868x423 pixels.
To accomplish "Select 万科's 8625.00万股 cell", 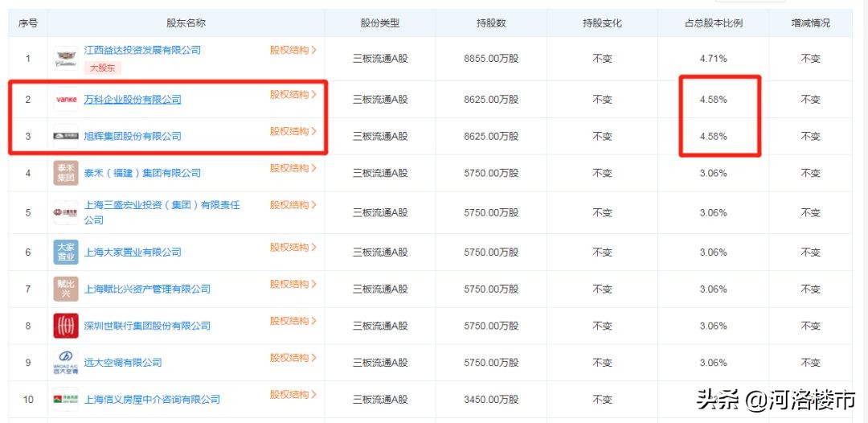I will pos(491,100).
